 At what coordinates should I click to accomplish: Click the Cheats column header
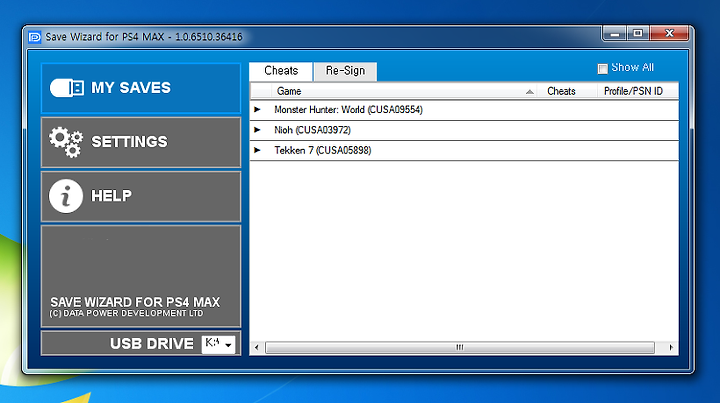[567, 91]
